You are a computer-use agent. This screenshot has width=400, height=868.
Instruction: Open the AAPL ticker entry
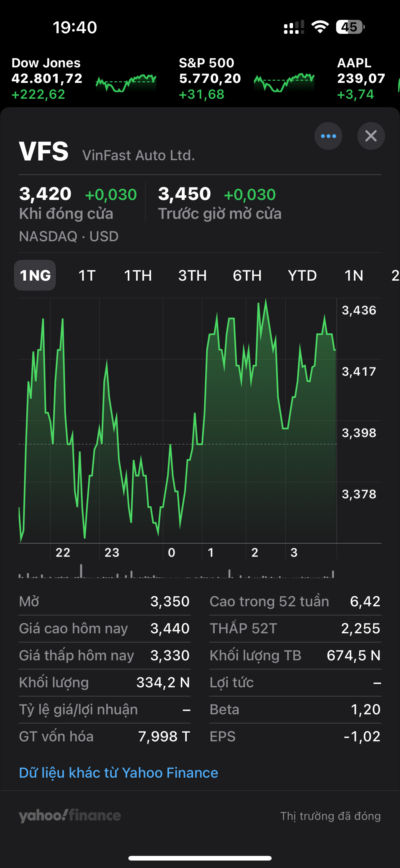pos(368,79)
